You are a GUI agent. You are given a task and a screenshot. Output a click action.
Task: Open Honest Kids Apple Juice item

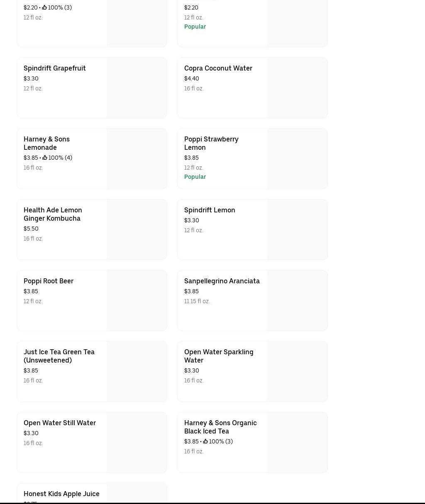point(61,494)
